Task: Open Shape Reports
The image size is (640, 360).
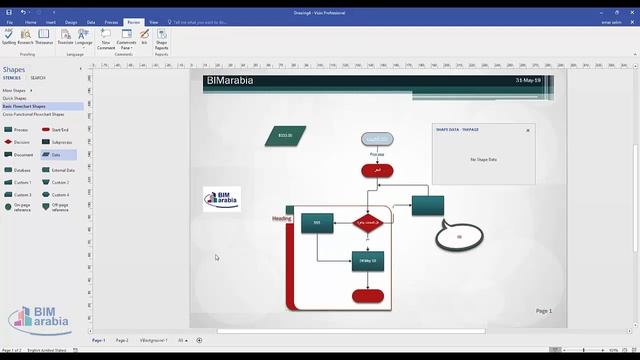Action: coord(162,39)
